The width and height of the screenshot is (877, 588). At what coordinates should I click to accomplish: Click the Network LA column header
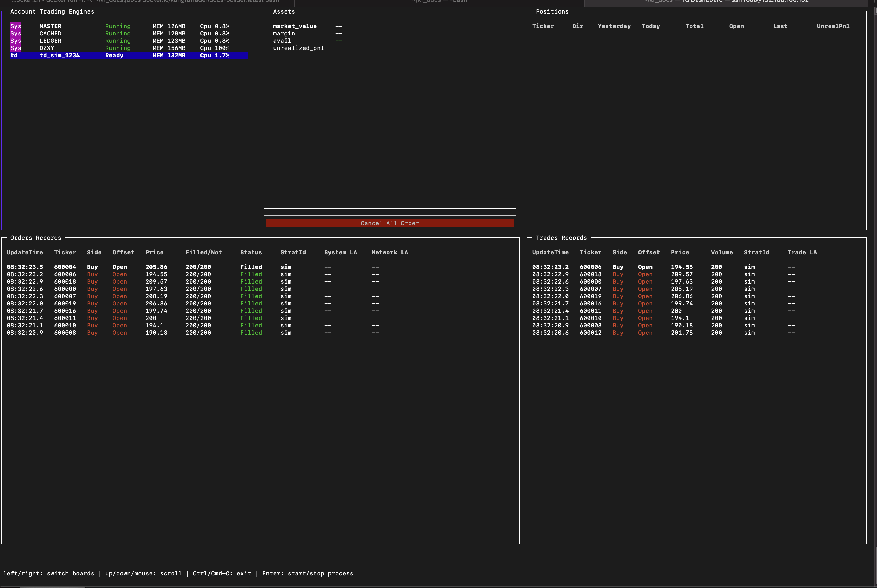click(x=390, y=252)
